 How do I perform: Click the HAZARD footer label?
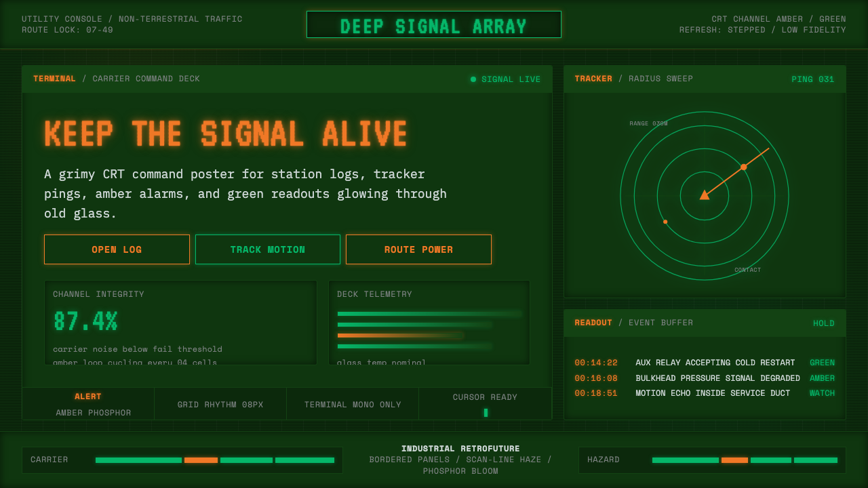[604, 460]
